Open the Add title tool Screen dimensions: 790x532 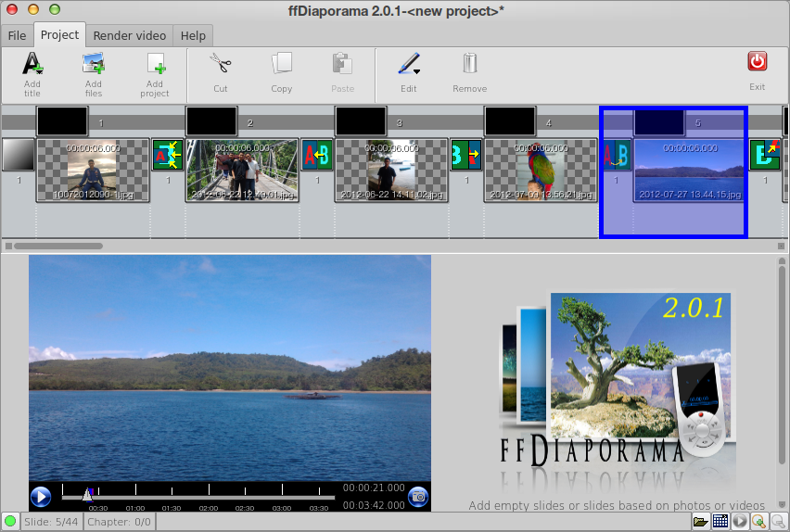click(32, 74)
